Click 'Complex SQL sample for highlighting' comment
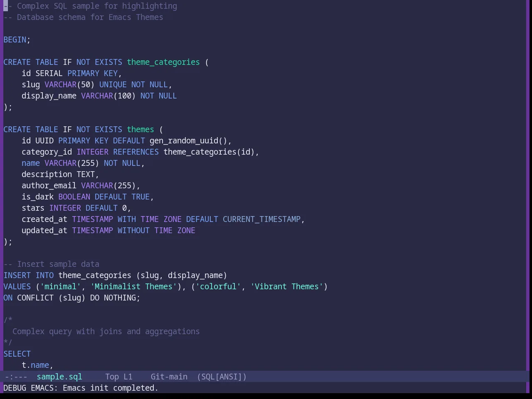 coord(90,6)
